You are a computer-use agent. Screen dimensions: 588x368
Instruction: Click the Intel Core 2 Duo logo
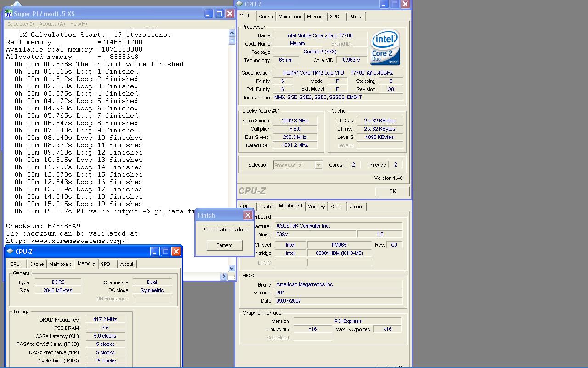[x=385, y=48]
